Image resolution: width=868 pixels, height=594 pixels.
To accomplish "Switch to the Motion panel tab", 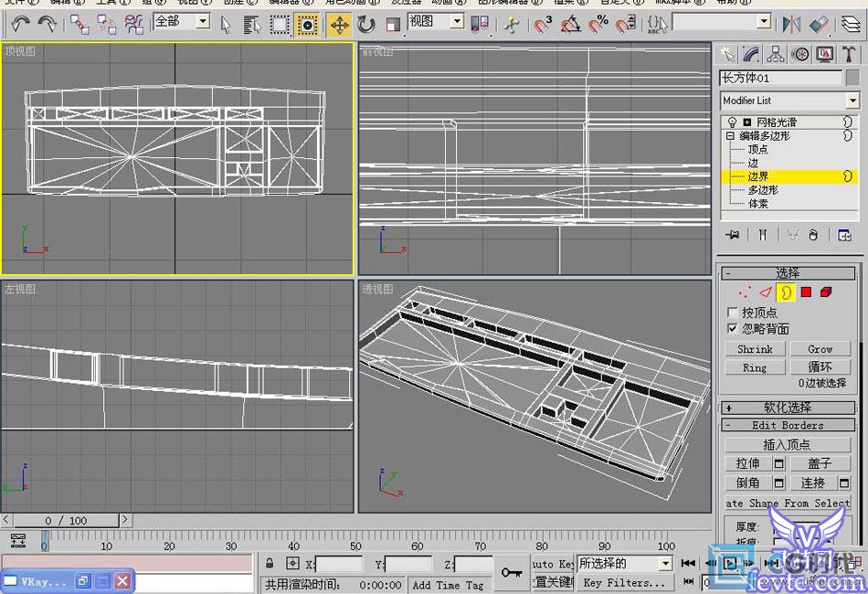I will 799,54.
